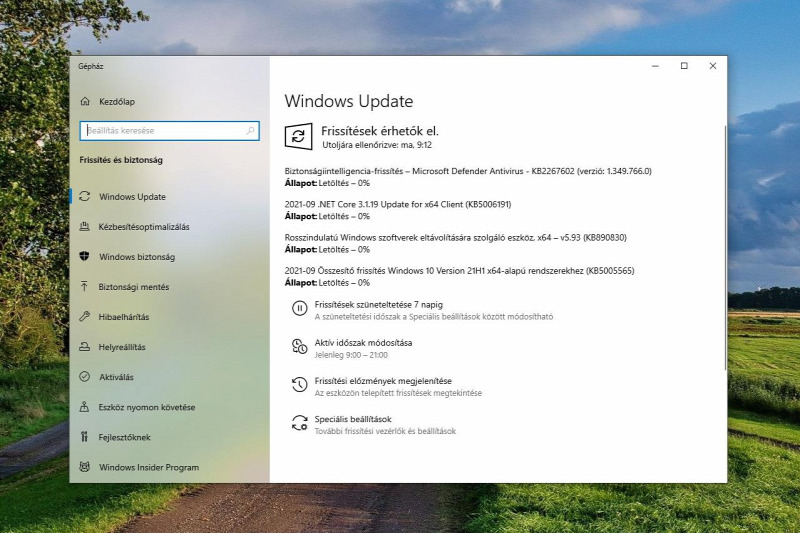Open Biztonsági mentés page
The image size is (800, 533).
pyautogui.click(x=168, y=287)
